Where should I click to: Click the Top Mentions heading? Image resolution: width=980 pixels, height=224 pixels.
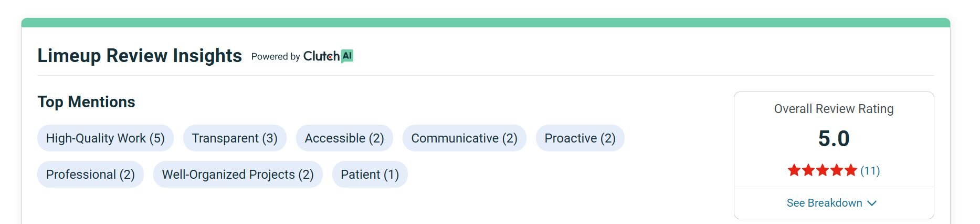[86, 102]
